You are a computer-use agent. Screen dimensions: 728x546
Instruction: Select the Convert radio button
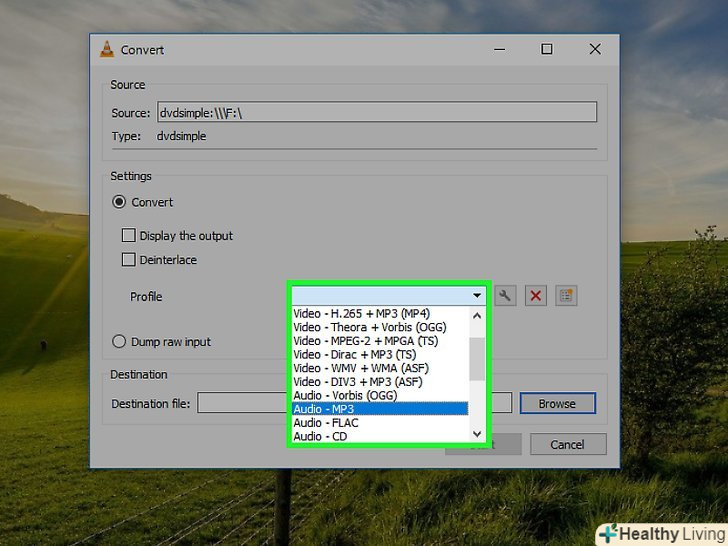119,202
